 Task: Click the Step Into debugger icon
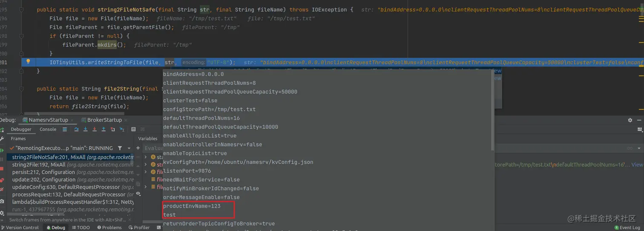point(86,129)
